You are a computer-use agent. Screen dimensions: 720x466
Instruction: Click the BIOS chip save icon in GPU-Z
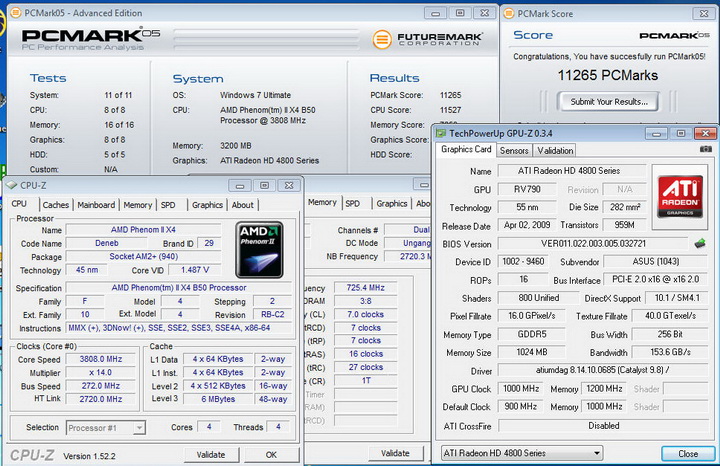click(x=700, y=243)
